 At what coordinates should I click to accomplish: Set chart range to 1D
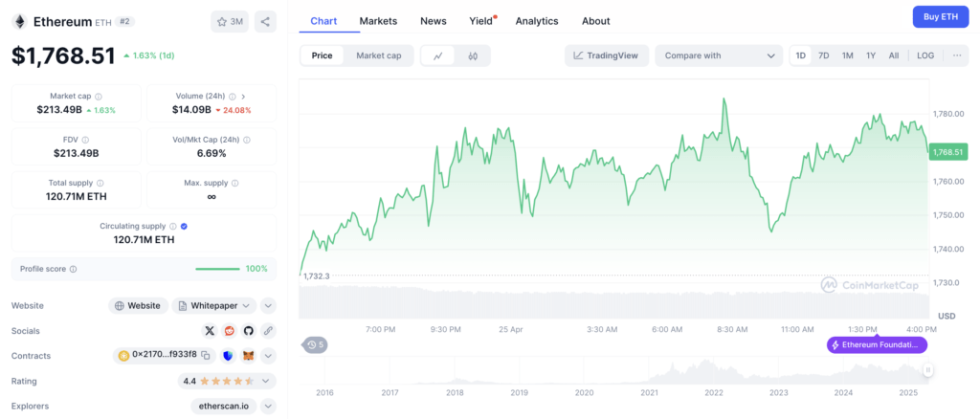coord(801,55)
